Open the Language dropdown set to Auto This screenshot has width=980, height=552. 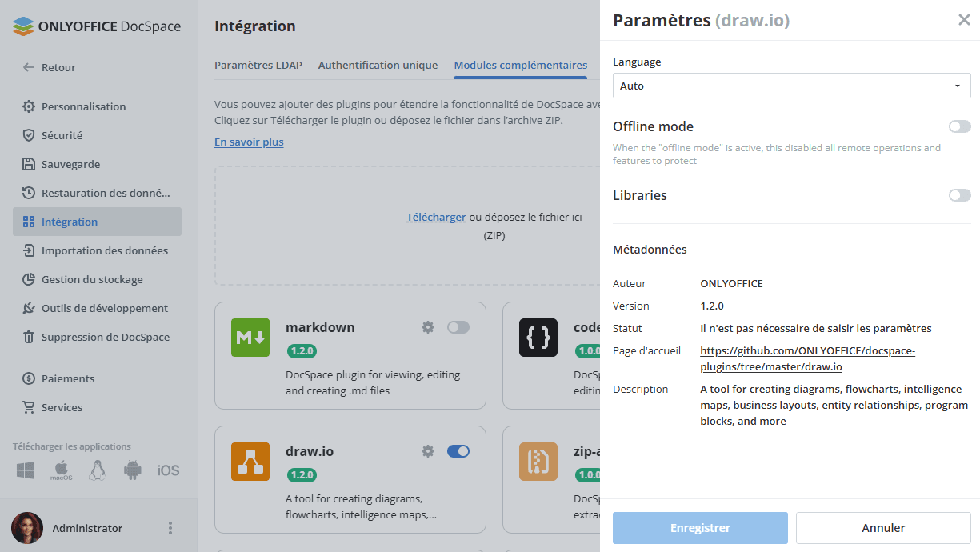click(x=791, y=86)
